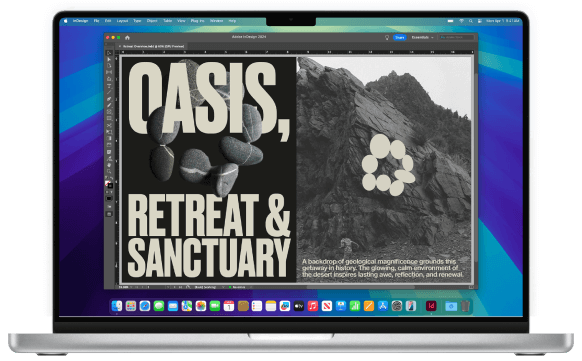The width and height of the screenshot is (582, 361).
Task: Click the Wi-Fi icon in menu bar
Action: pyautogui.click(x=461, y=21)
